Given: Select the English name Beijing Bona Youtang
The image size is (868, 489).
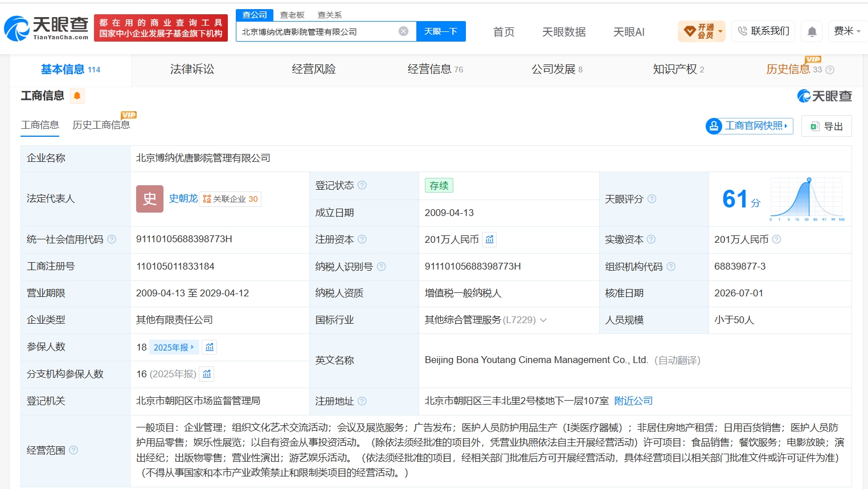Looking at the screenshot, I should pos(537,360).
